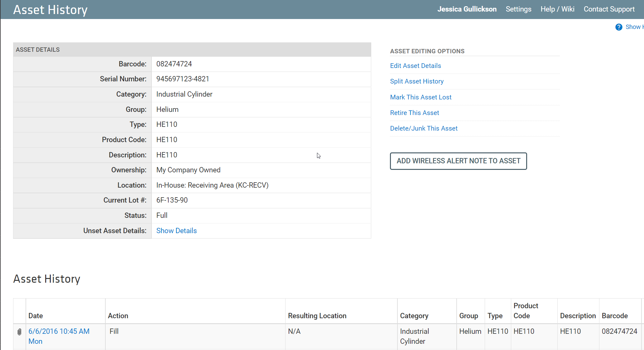Image resolution: width=644 pixels, height=350 pixels.
Task: Select Mark This Asset Lost
Action: coord(421,97)
